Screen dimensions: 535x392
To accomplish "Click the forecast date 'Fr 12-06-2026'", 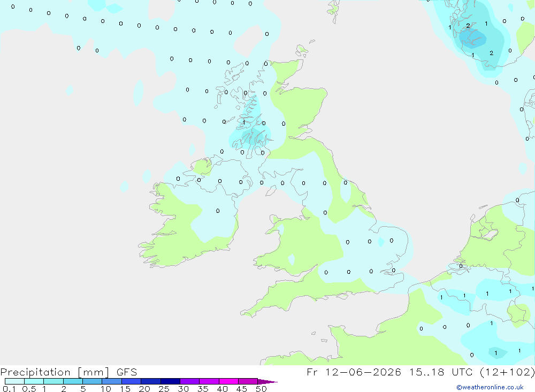I will tap(354, 372).
